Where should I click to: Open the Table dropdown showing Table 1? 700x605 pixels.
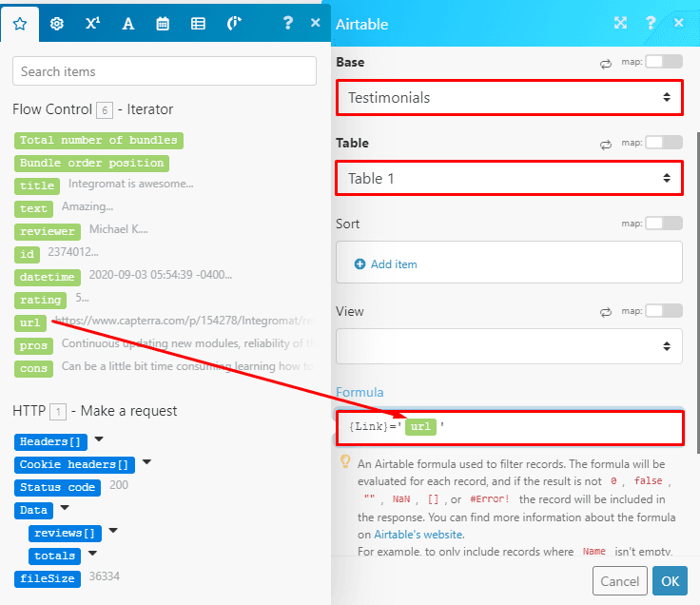coord(509,178)
